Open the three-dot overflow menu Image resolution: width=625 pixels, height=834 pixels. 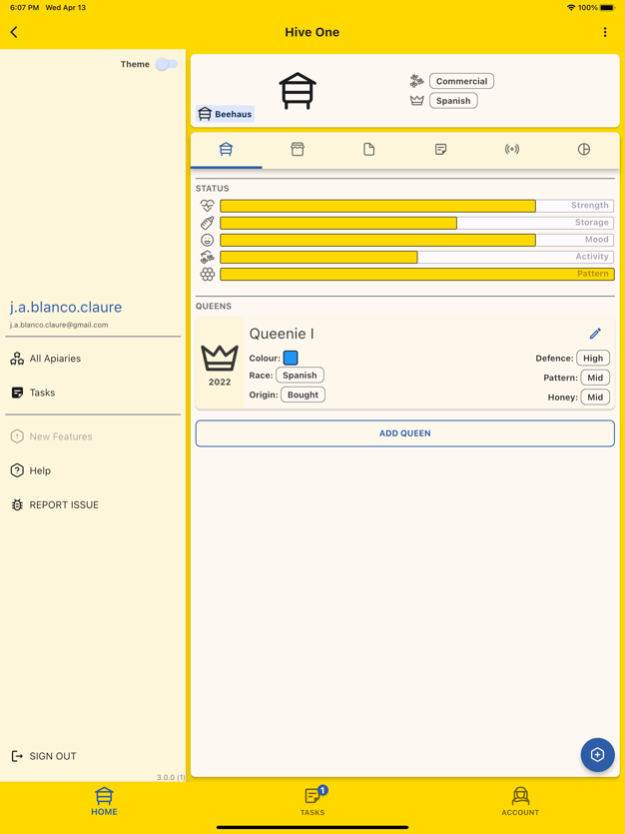pyautogui.click(x=605, y=32)
